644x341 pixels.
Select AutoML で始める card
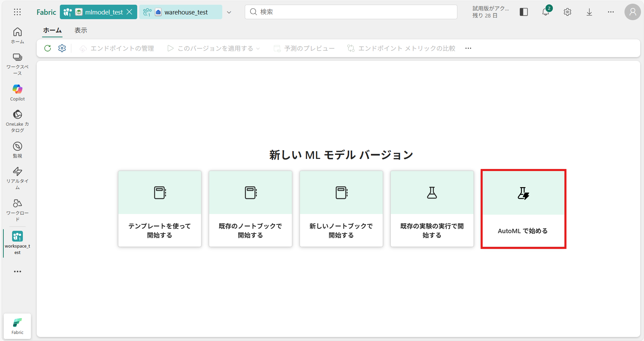click(x=523, y=209)
